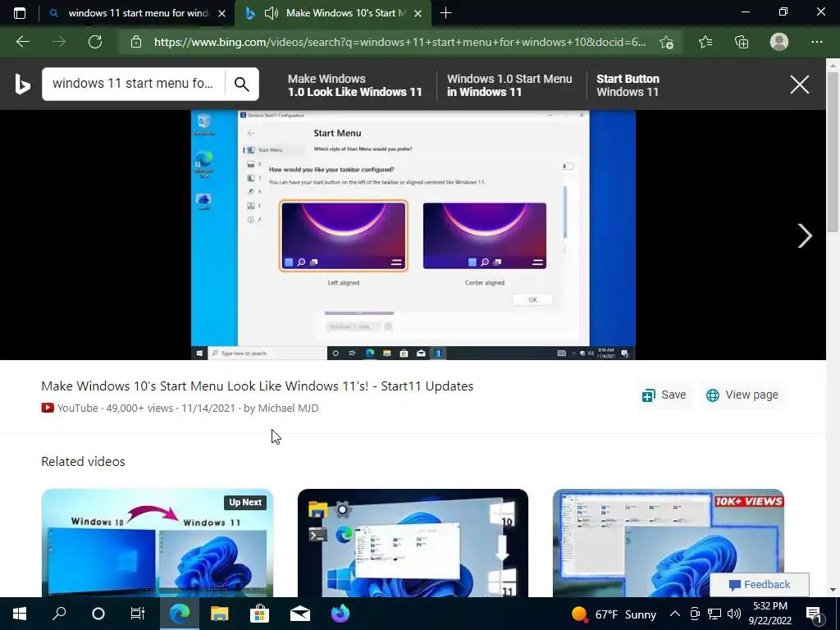The width and height of the screenshot is (840, 630).
Task: Save the video with Save button
Action: [664, 395]
